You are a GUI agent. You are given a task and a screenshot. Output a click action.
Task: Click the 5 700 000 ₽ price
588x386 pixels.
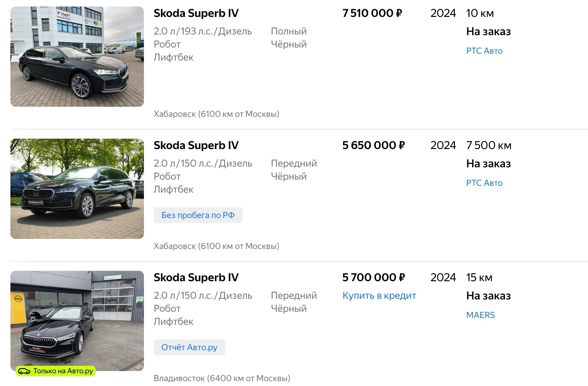373,278
